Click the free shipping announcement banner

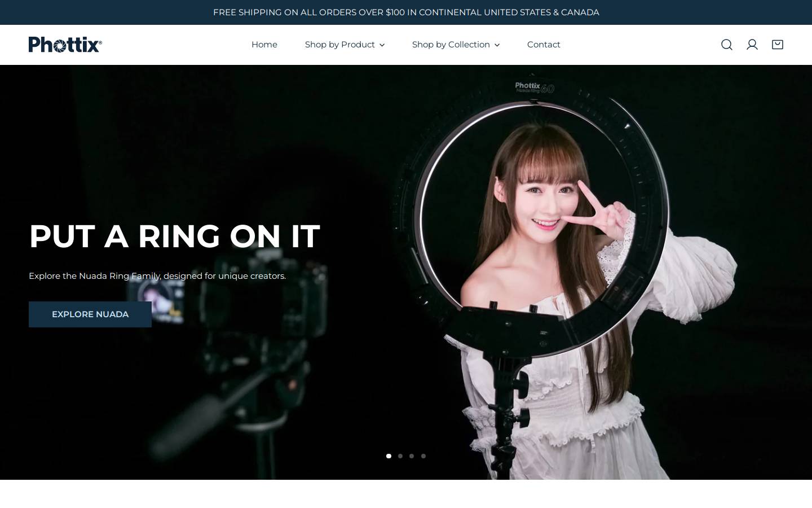coord(406,12)
